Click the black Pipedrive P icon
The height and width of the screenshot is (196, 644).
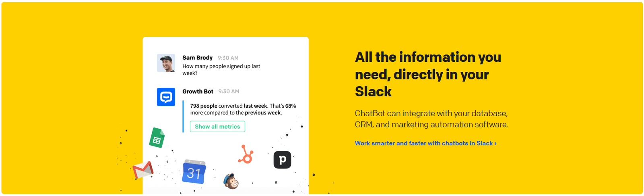coord(282,160)
